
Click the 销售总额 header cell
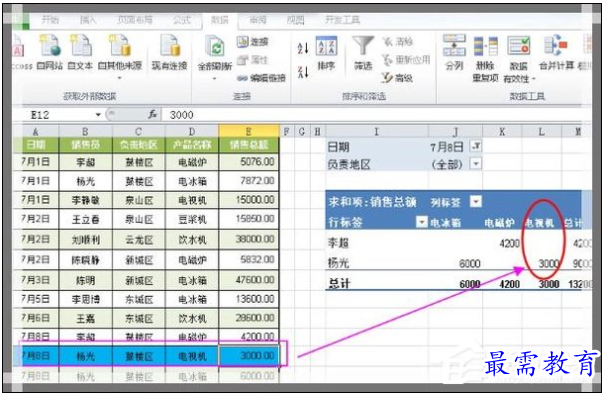tap(249, 145)
